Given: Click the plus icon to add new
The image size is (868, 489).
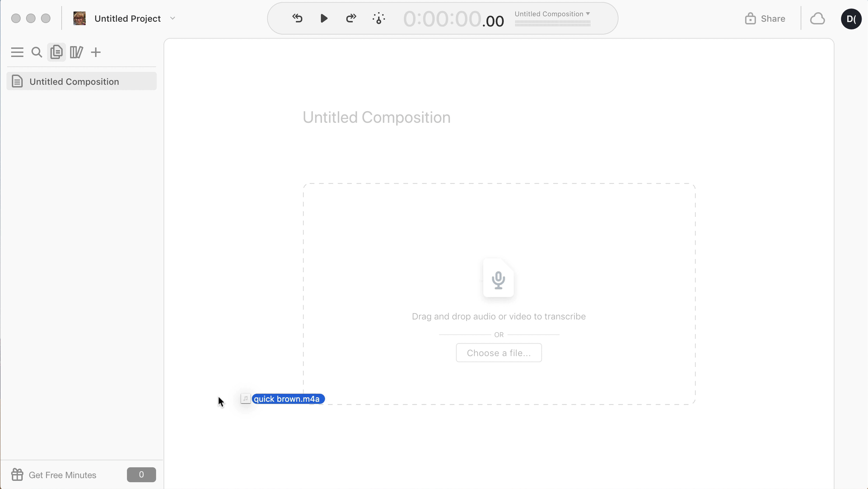Looking at the screenshot, I should [x=96, y=52].
